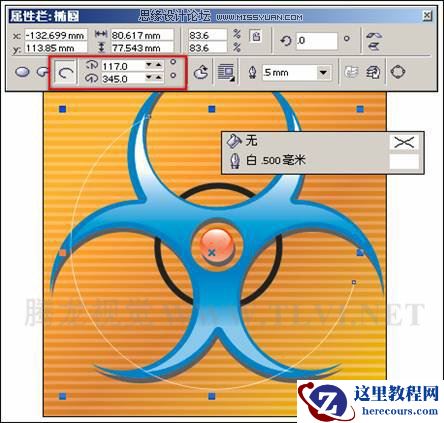Click the fill swatch showing no fill (X)

(x=404, y=142)
